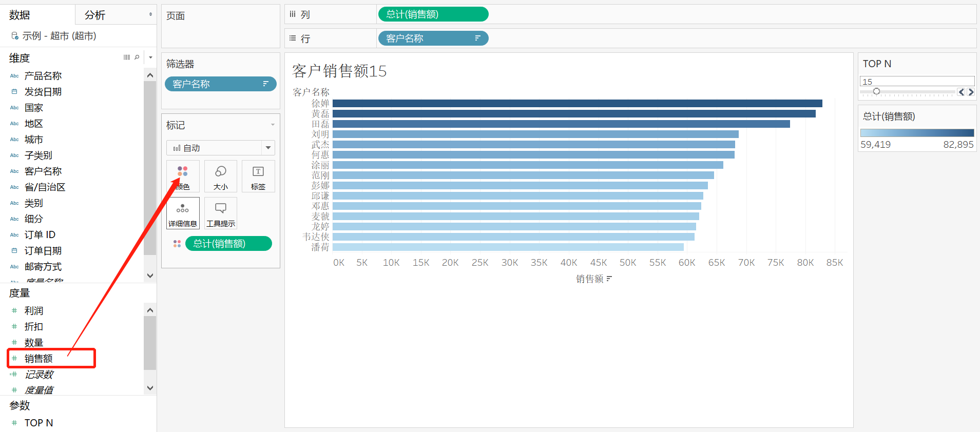This screenshot has width=980, height=432.
Task: Click the view-as-list icon in 维度 header
Action: click(127, 57)
